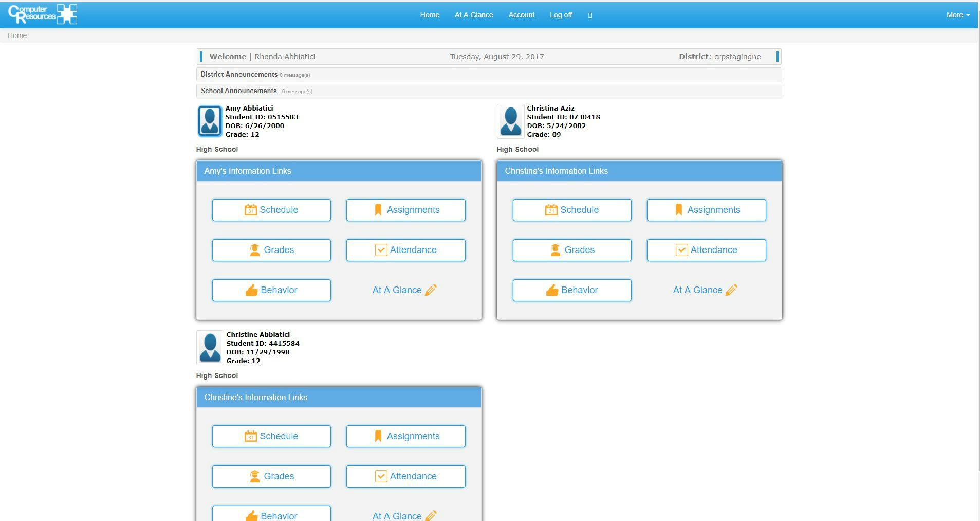Open Christina's Grades

coord(571,250)
